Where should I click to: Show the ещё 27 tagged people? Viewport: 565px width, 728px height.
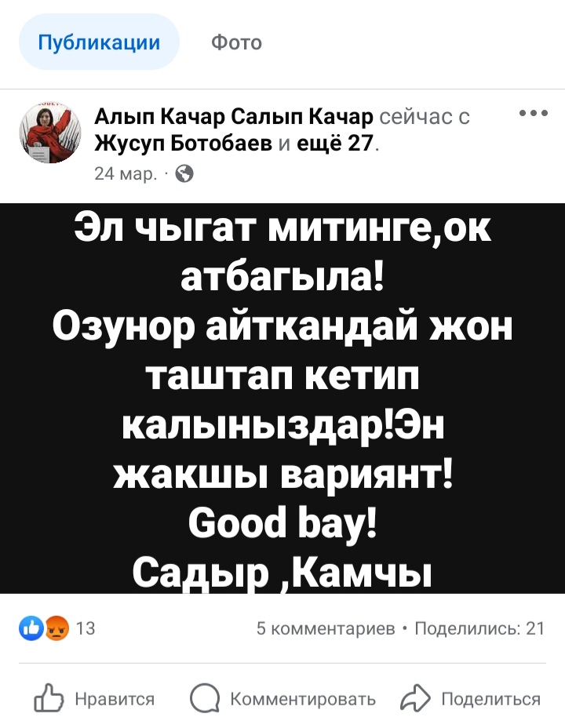click(335, 144)
